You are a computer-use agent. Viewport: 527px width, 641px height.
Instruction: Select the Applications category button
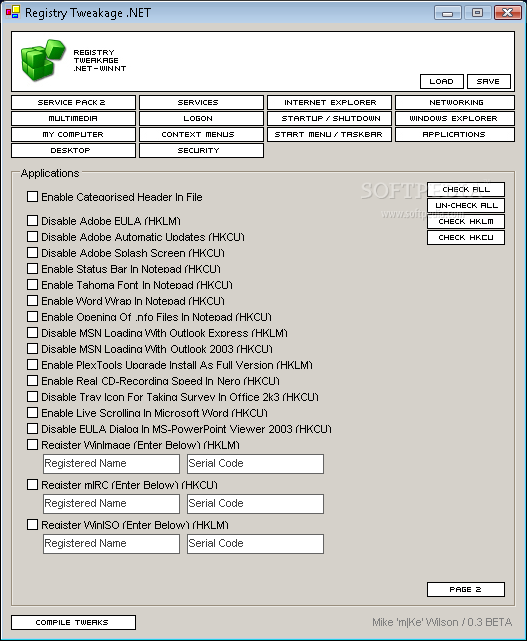point(455,134)
